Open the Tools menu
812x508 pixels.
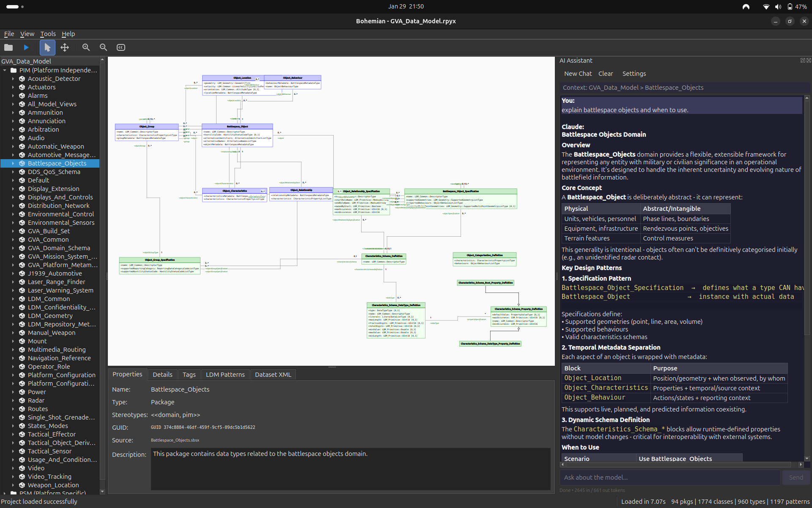click(x=48, y=34)
